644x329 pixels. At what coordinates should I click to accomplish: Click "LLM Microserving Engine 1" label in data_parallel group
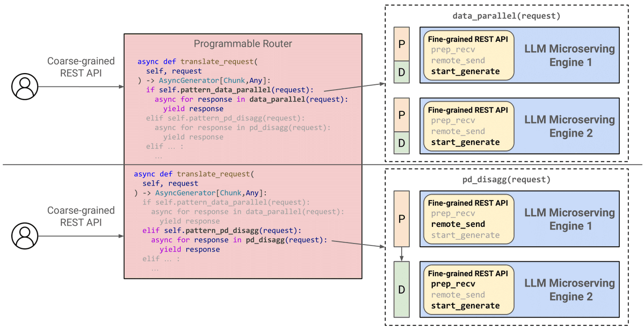(x=570, y=55)
